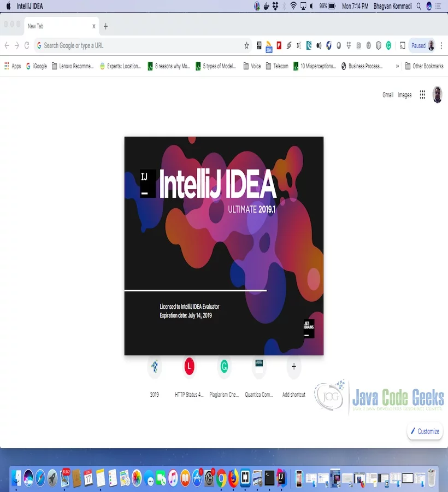
Task: Open App Store from the Dock
Action: (197, 478)
